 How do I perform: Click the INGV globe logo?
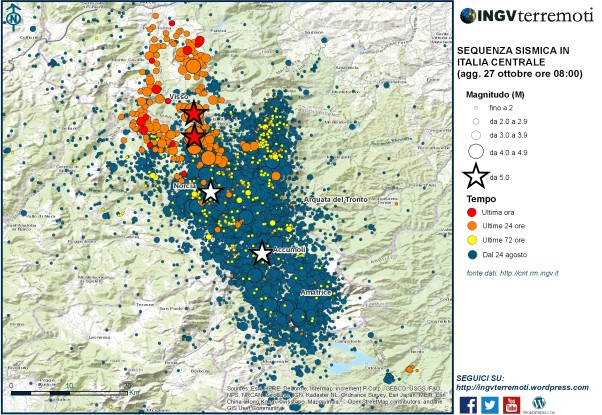(x=468, y=16)
